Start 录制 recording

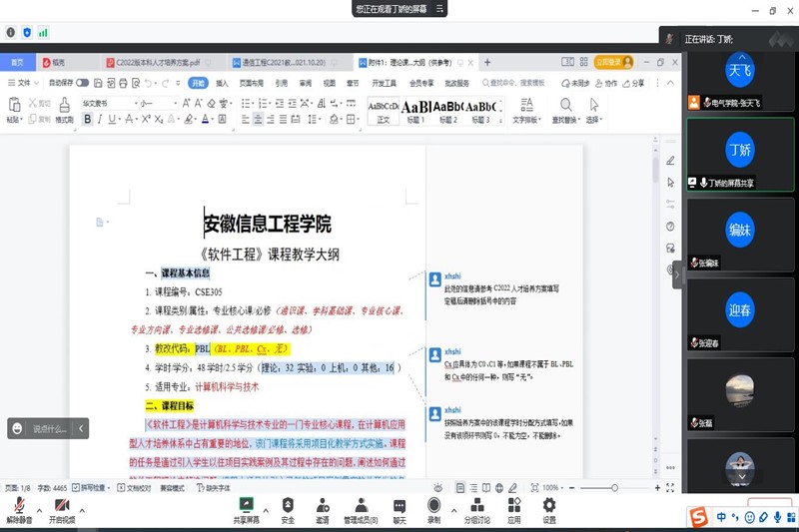click(x=433, y=505)
